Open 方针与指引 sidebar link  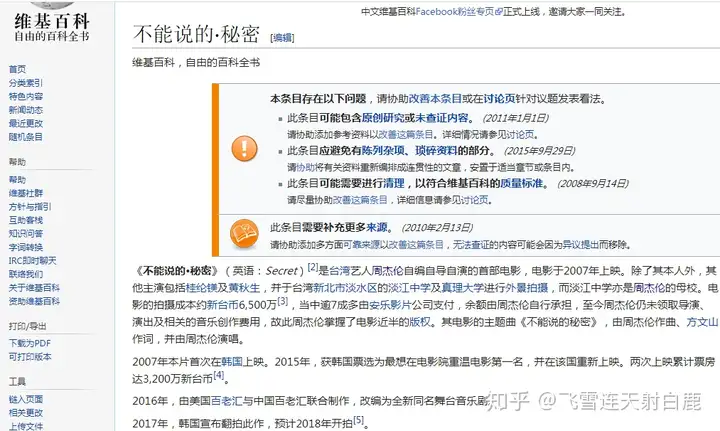click(x=30, y=207)
